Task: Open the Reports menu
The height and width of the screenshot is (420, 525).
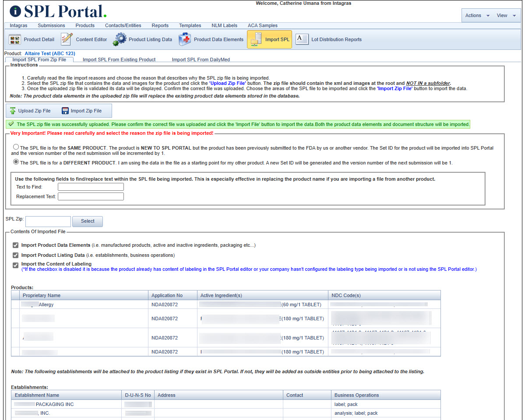Action: 160,25
